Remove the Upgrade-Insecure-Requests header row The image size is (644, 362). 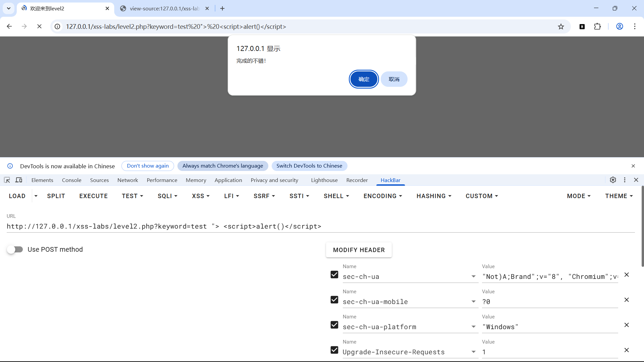(627, 350)
